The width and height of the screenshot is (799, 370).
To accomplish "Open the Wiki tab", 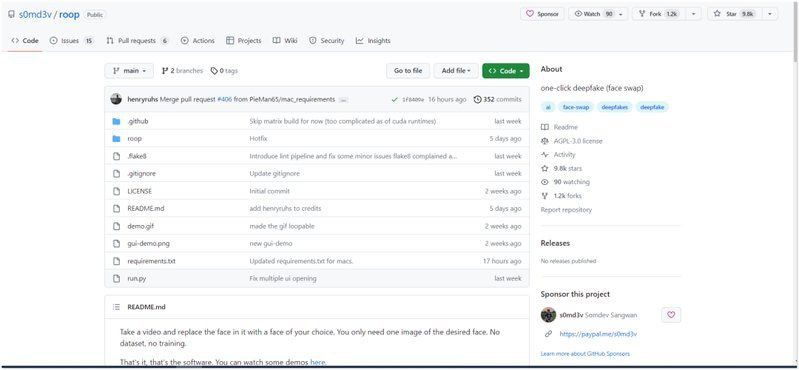I will 285,41.
